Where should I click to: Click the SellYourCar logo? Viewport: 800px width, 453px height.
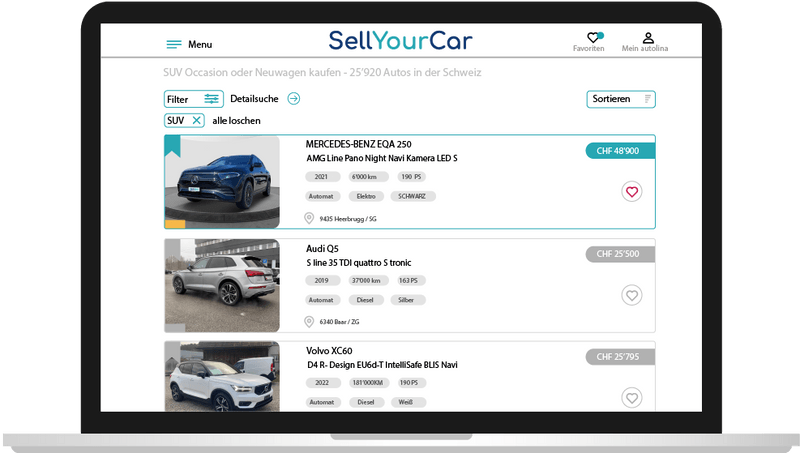pyautogui.click(x=400, y=41)
